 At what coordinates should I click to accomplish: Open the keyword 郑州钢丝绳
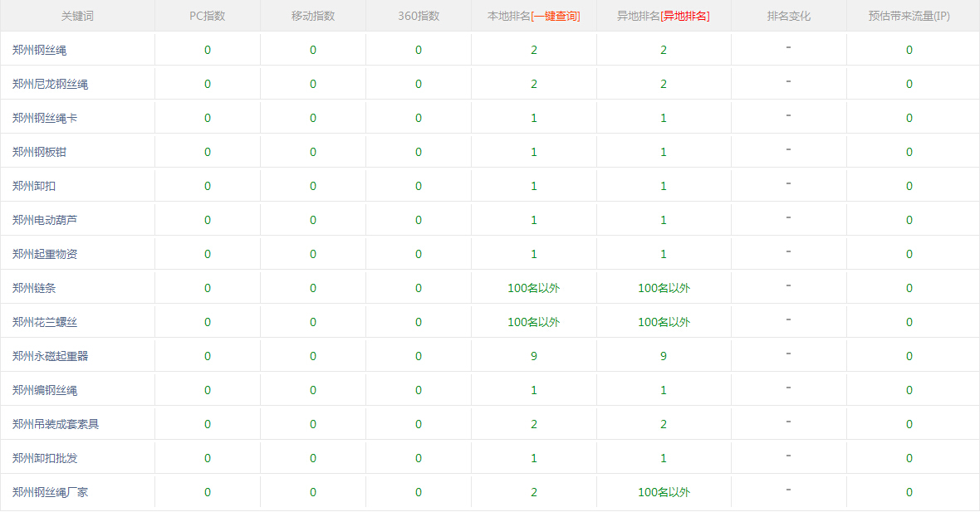point(39,50)
